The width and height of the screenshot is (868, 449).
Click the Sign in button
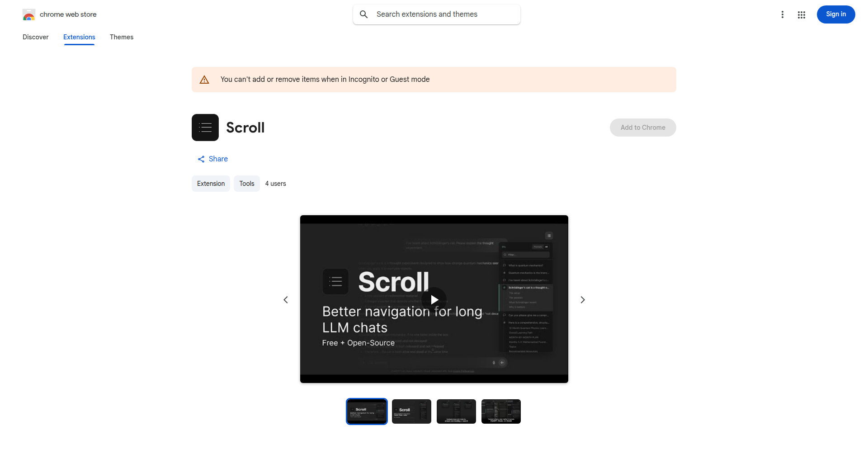coord(836,14)
